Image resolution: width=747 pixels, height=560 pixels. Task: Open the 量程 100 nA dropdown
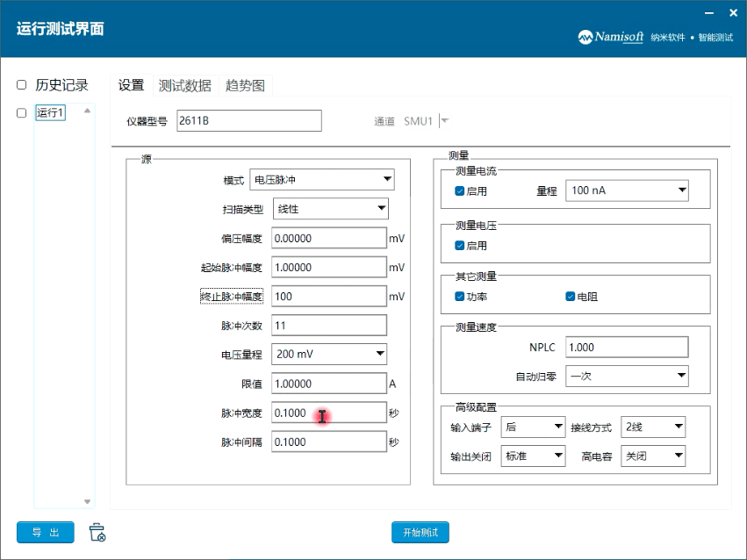[627, 190]
